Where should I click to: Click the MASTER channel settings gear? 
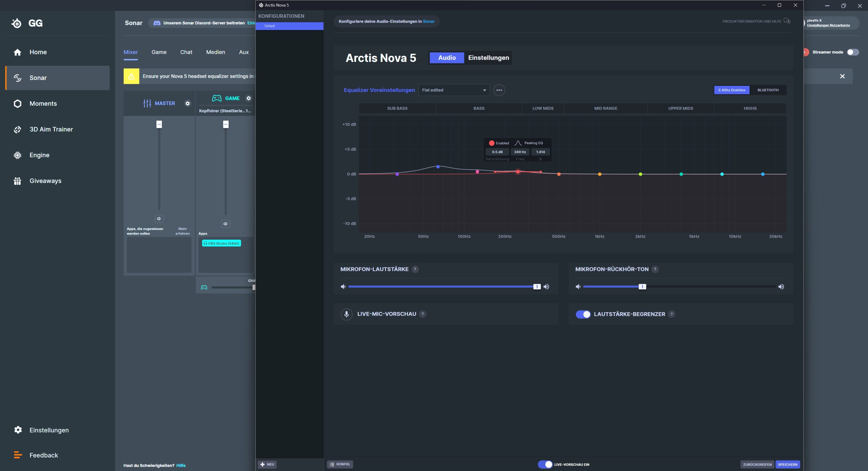tap(188, 103)
